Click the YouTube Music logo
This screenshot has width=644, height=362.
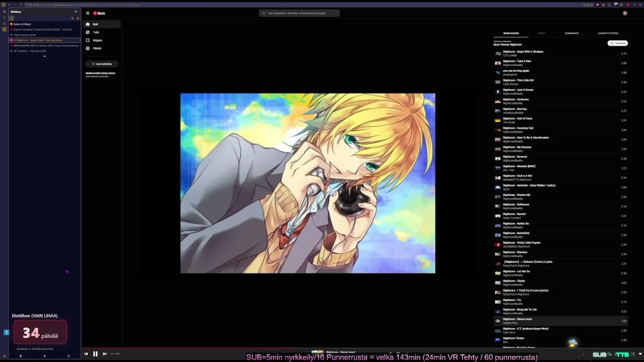click(99, 13)
